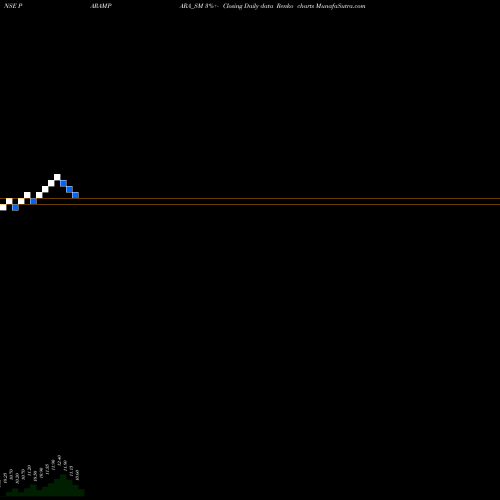
Task: Click the 'NSE P' header text
Action: 13,6
